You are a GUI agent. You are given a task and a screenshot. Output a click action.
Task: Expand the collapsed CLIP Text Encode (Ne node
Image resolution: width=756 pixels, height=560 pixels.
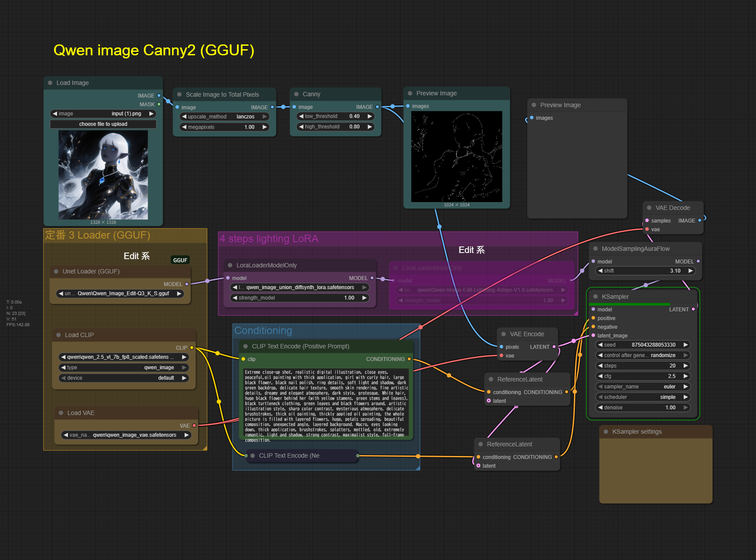(253, 455)
